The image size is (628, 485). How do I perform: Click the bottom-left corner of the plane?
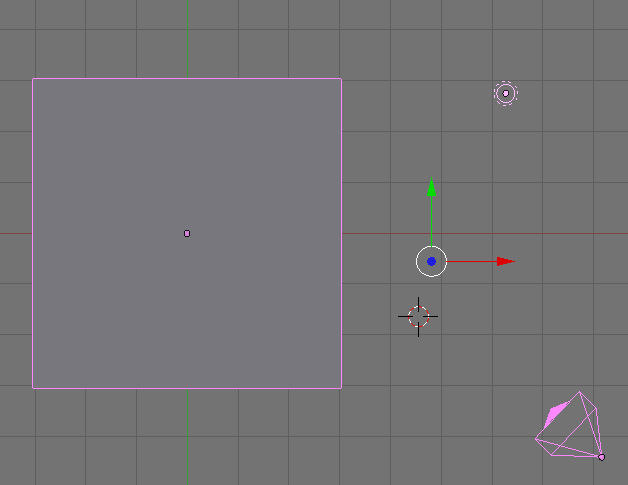pyautogui.click(x=33, y=387)
